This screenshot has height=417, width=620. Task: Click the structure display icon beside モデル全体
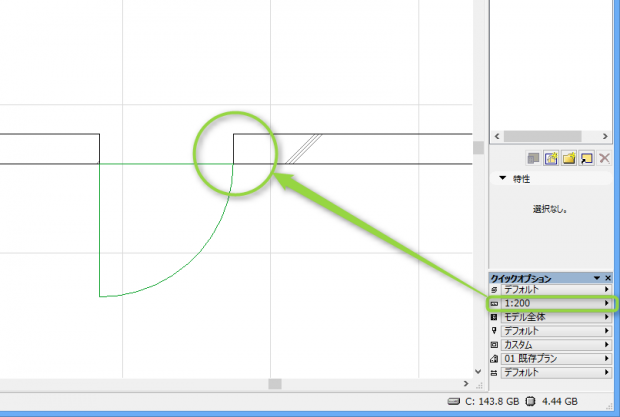494,317
